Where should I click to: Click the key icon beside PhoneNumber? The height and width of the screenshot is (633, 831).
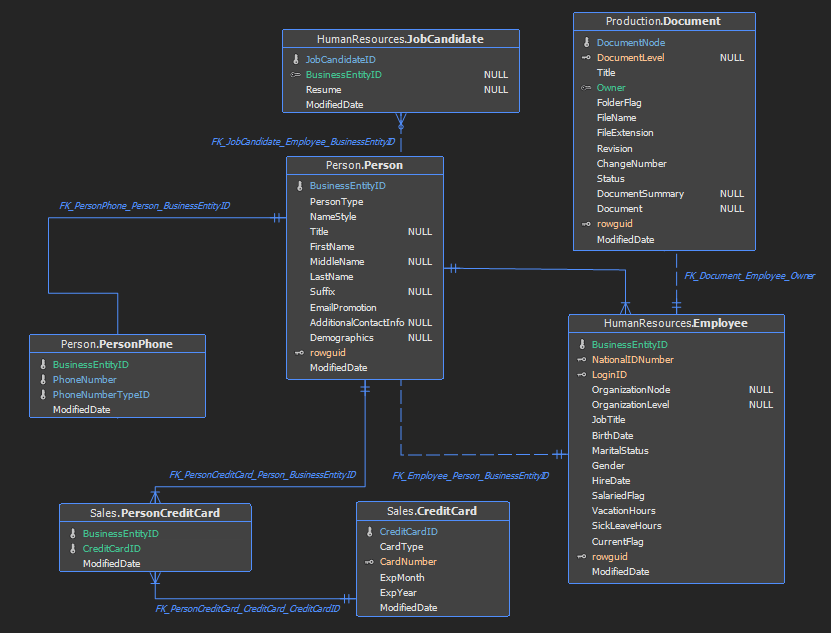43,380
